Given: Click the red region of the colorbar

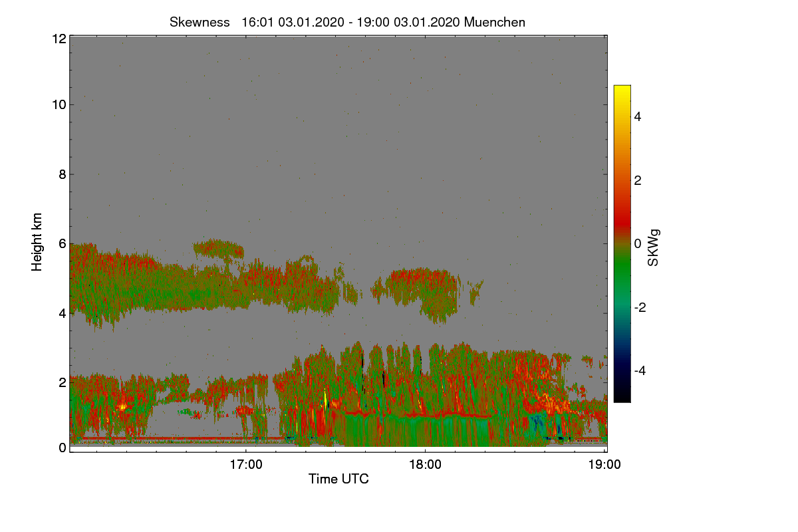Looking at the screenshot, I should (622, 214).
